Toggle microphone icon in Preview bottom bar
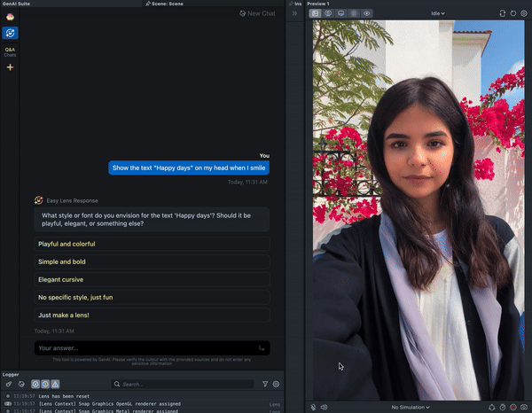The image size is (532, 413). tap(314, 407)
